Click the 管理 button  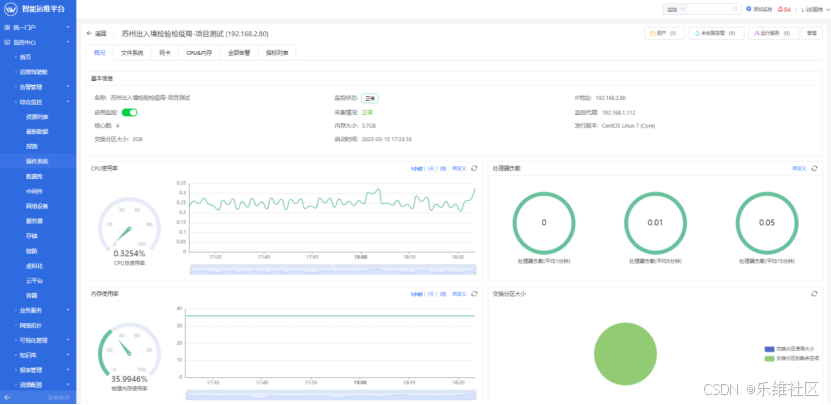[x=812, y=33]
